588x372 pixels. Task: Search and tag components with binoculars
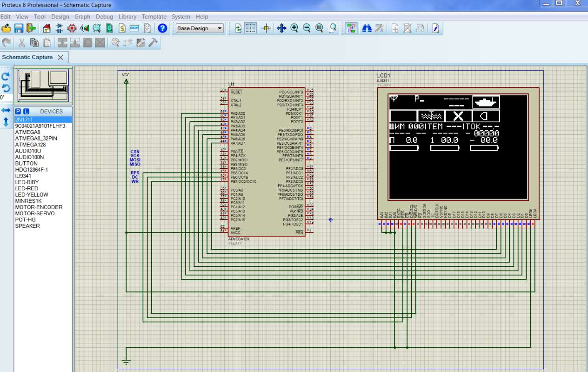tap(367, 28)
